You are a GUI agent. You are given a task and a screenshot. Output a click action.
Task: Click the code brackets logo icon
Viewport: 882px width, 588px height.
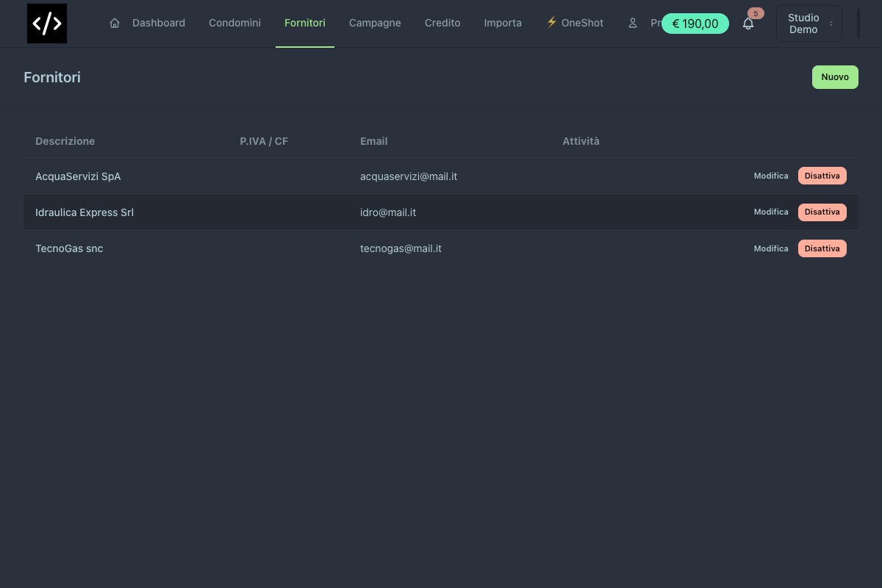pyautogui.click(x=47, y=24)
